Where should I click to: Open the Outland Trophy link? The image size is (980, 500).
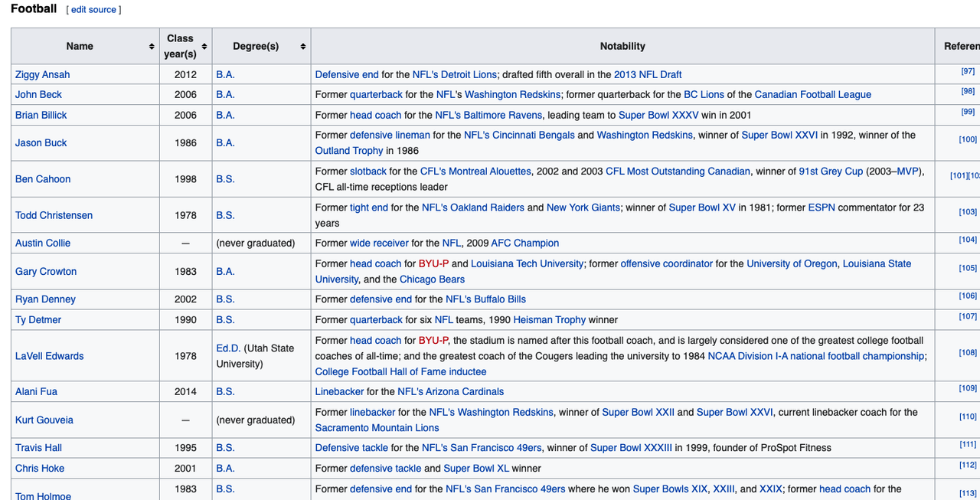click(x=349, y=151)
